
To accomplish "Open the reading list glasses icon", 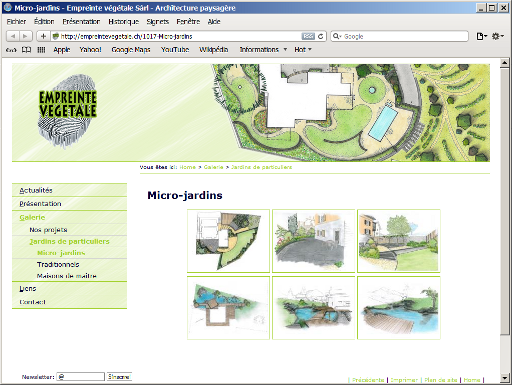I will pos(11,50).
